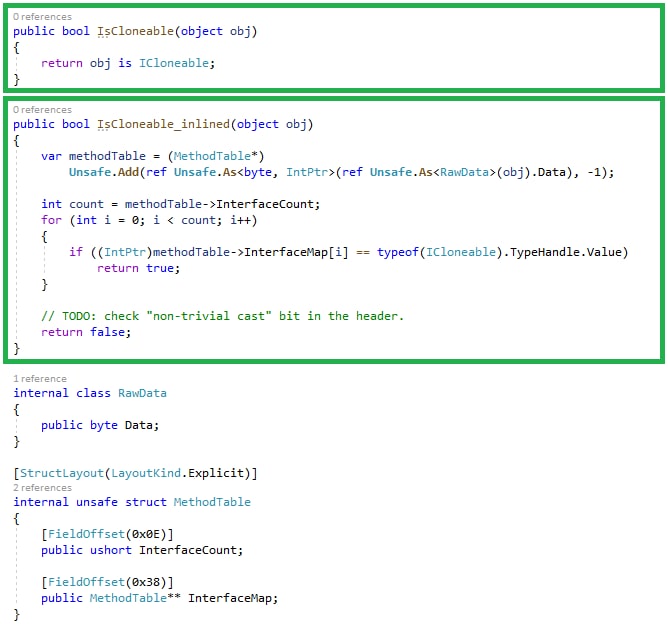Click 'MethodTable' struct declaration name
668x629 pixels.
(212, 502)
